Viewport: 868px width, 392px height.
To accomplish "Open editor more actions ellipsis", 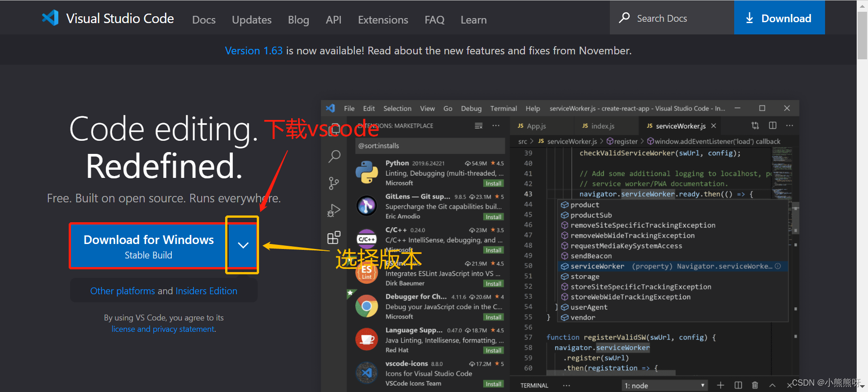I will pos(789,125).
